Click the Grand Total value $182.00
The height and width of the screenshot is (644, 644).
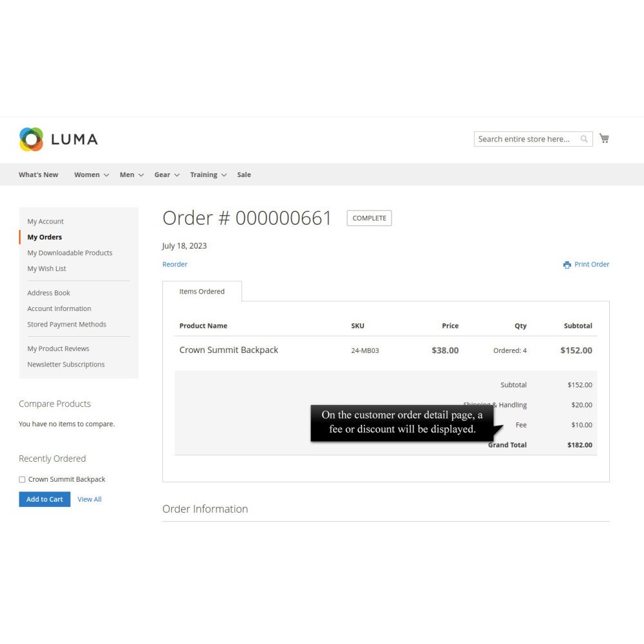coord(580,445)
